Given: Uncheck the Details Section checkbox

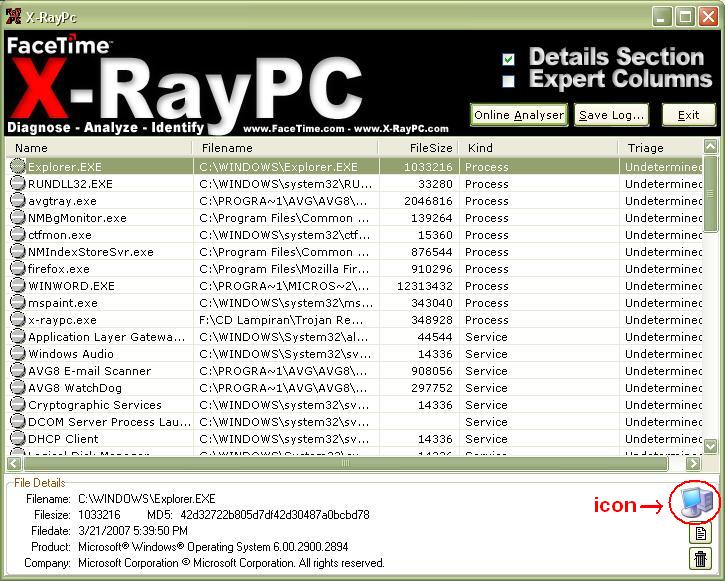Looking at the screenshot, I should 509,59.
